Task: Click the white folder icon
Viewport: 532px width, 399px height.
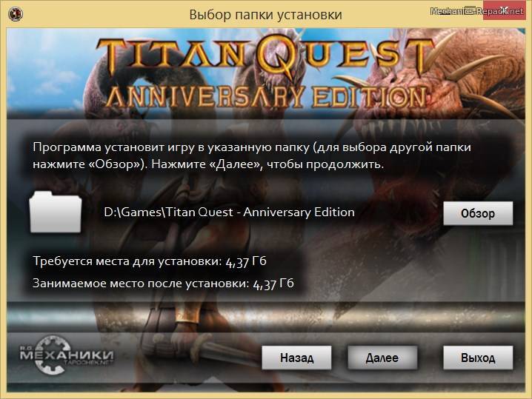Action: [x=56, y=212]
